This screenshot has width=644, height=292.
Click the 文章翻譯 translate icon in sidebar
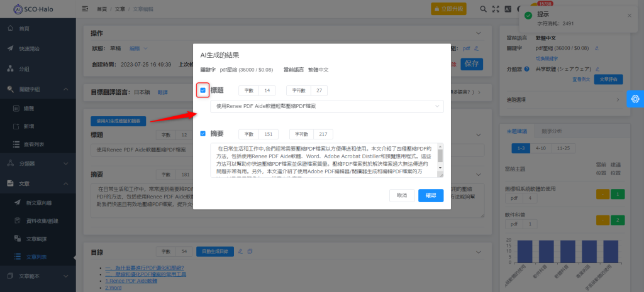coord(18,238)
